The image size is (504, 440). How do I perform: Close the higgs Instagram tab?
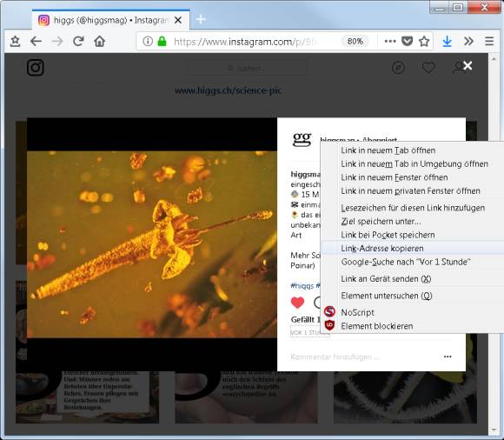(178, 20)
